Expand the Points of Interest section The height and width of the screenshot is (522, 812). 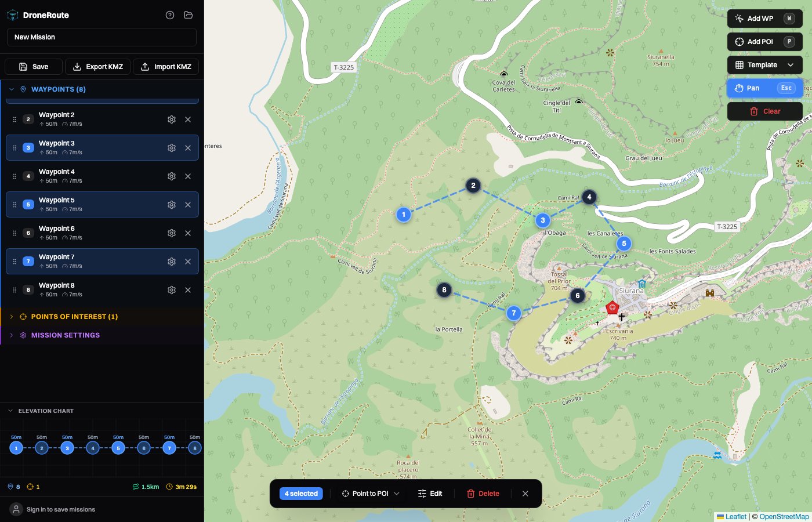pos(12,317)
